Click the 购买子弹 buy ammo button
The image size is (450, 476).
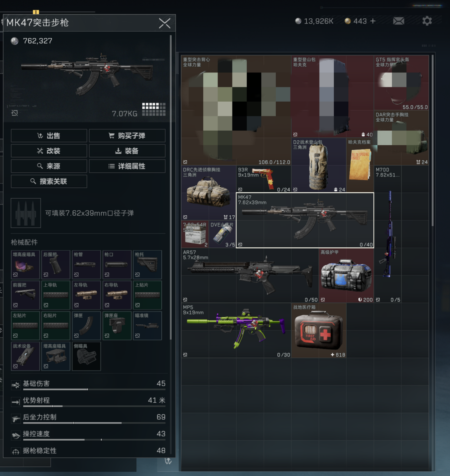coord(127,136)
